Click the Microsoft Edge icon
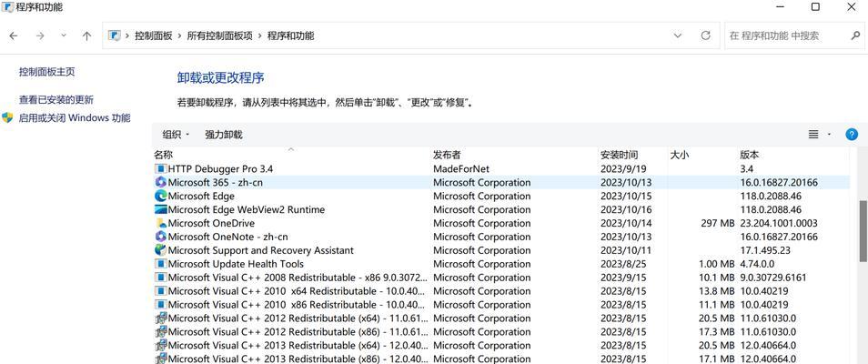 pyautogui.click(x=160, y=196)
